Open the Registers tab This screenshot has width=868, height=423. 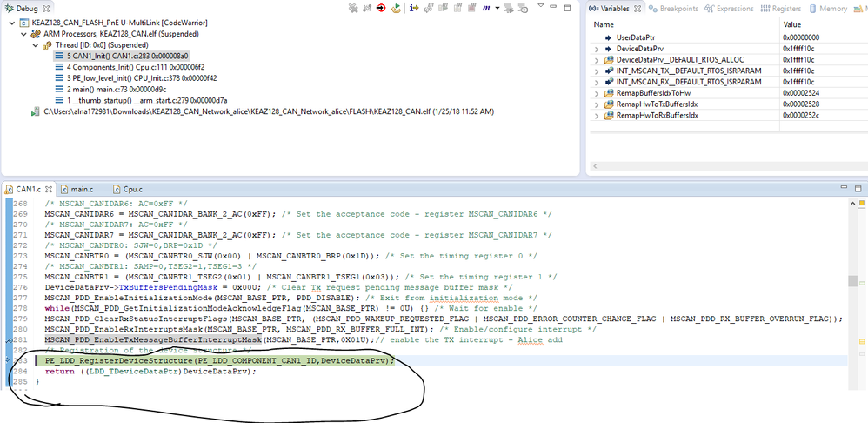(780, 9)
